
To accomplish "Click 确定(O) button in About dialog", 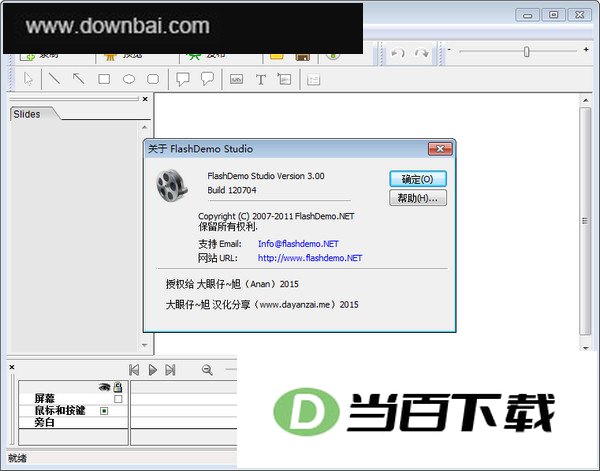I will click(x=418, y=179).
